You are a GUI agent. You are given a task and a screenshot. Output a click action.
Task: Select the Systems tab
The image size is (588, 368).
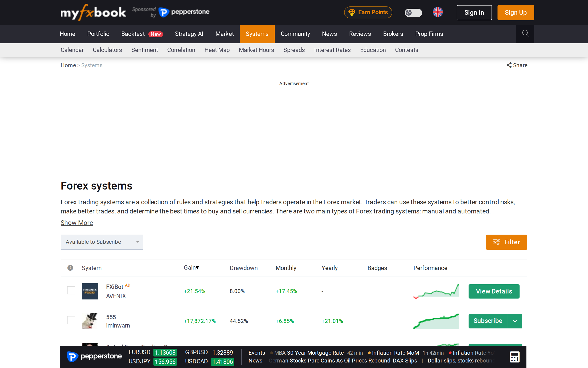257,34
